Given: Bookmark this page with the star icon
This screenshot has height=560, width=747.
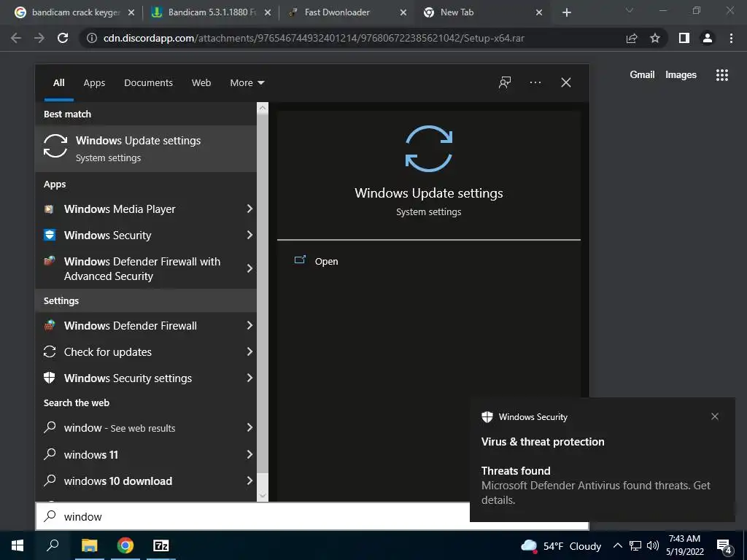Looking at the screenshot, I should 655,38.
